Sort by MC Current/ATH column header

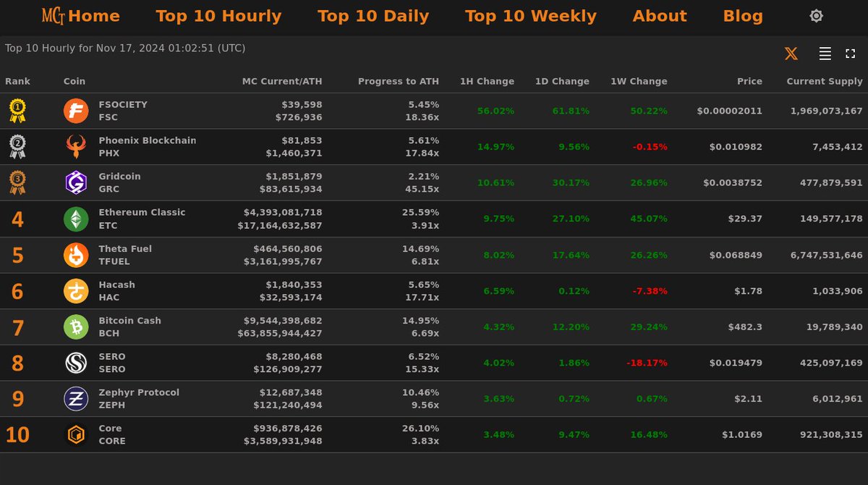point(282,82)
